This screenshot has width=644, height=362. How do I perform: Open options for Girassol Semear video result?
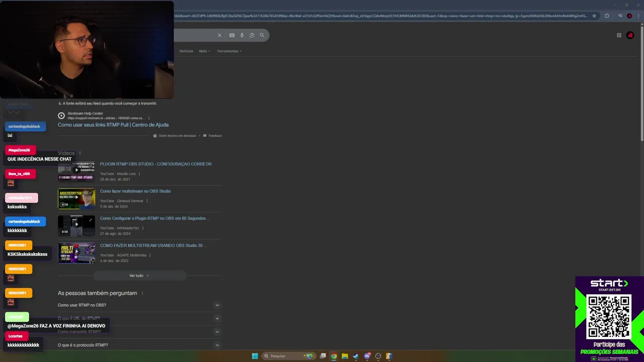(x=146, y=201)
